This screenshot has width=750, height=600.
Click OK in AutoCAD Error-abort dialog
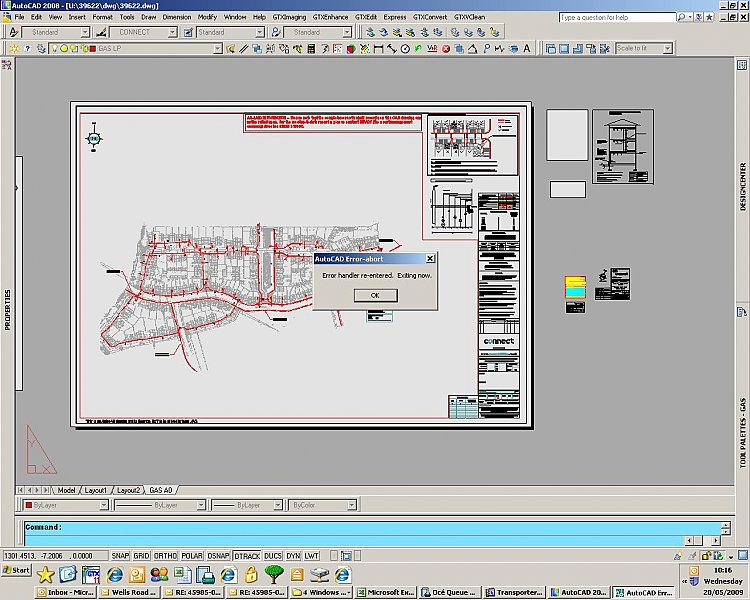[375, 295]
